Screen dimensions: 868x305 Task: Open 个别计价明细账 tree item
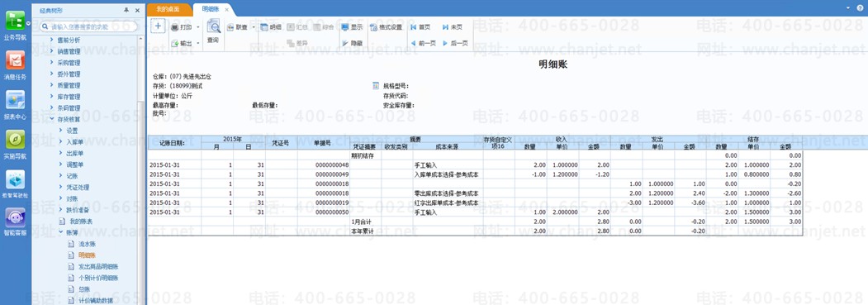click(x=92, y=278)
